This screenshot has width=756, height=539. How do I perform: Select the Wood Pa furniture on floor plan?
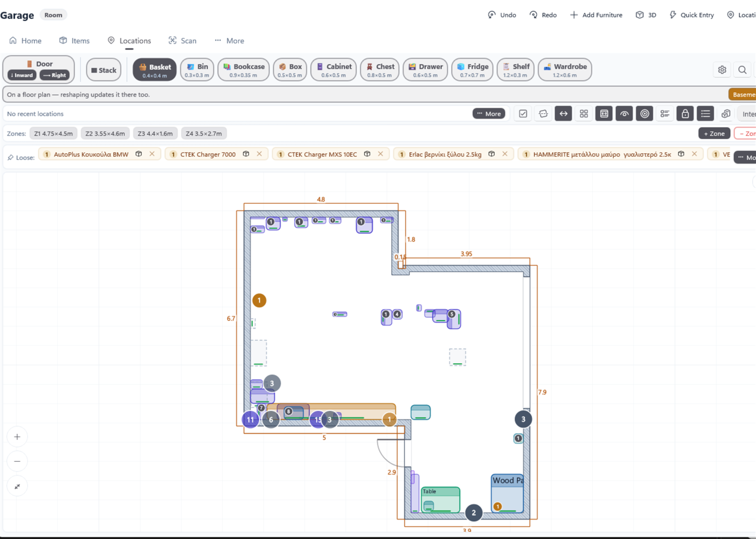click(x=508, y=494)
